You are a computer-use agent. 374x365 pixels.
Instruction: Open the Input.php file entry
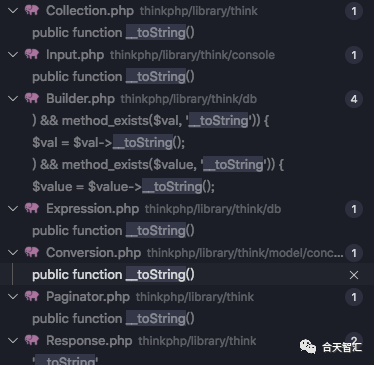pos(75,55)
